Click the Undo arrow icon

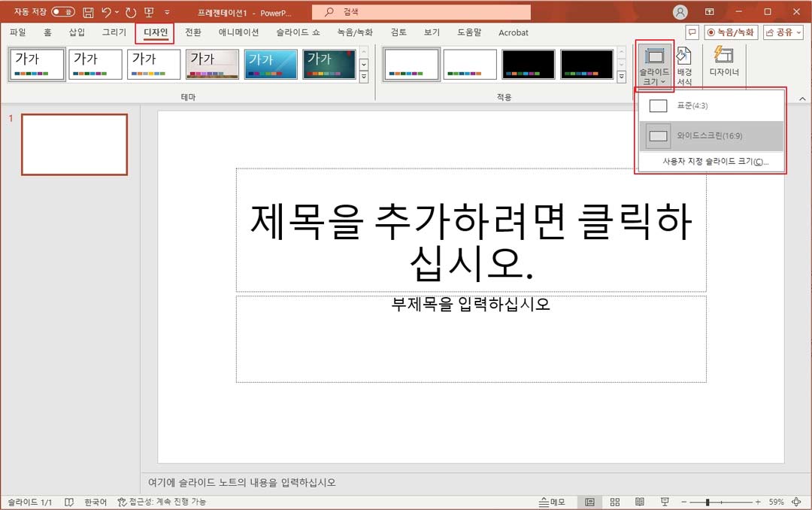click(x=106, y=12)
